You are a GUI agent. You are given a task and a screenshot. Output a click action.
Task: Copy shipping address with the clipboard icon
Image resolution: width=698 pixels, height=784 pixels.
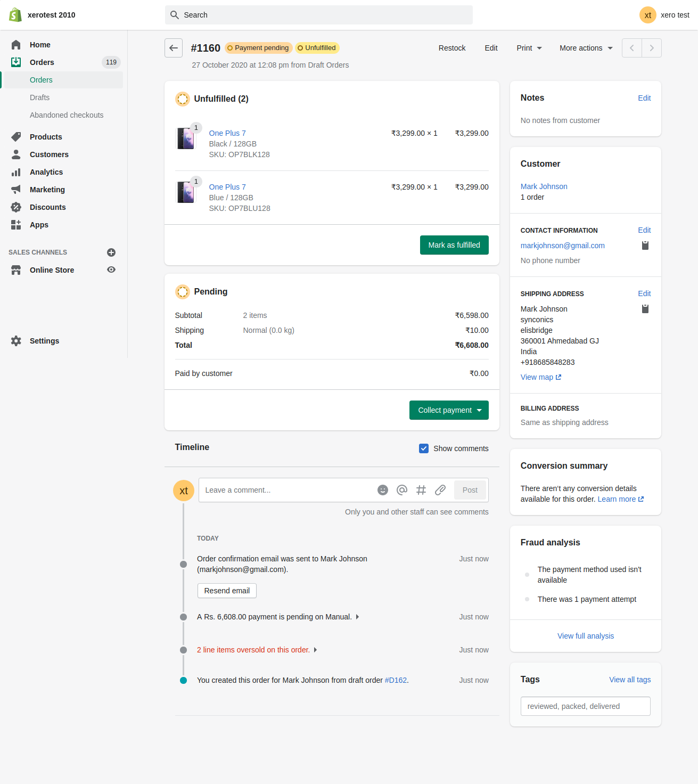pyautogui.click(x=645, y=309)
